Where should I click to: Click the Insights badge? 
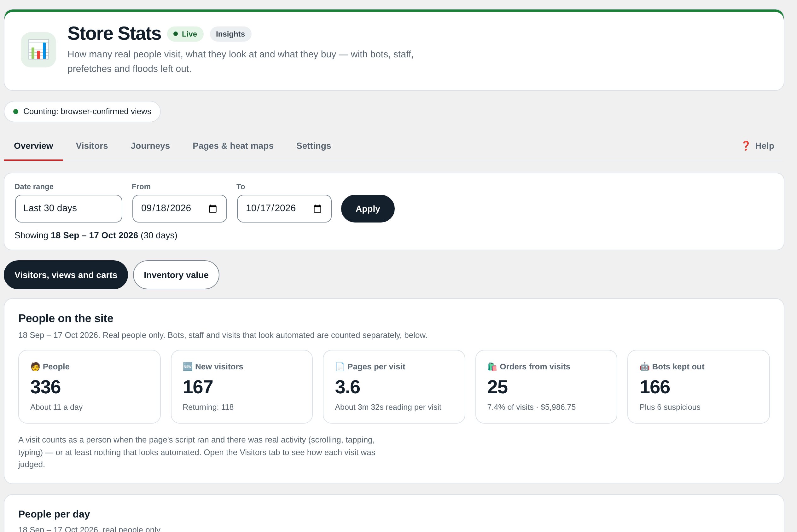230,34
